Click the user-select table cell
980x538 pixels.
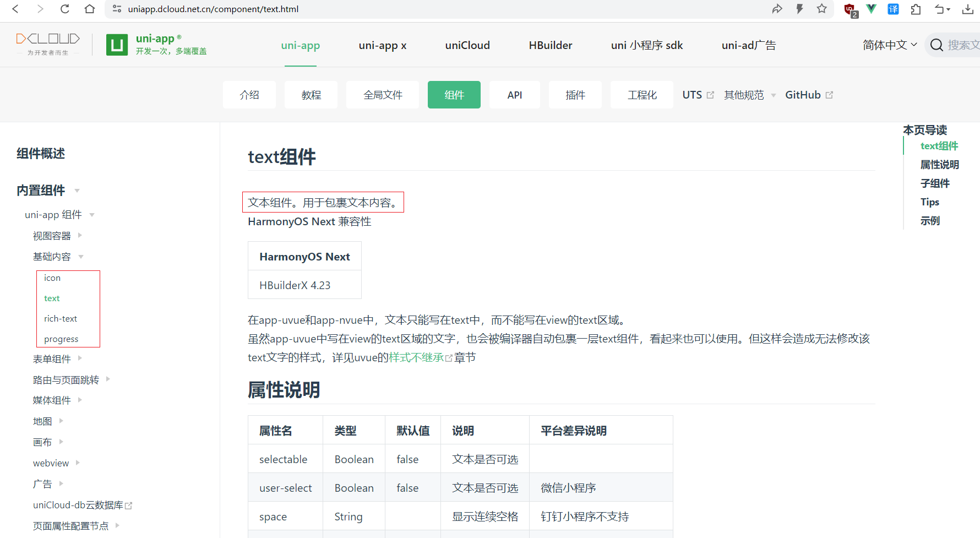coord(285,488)
